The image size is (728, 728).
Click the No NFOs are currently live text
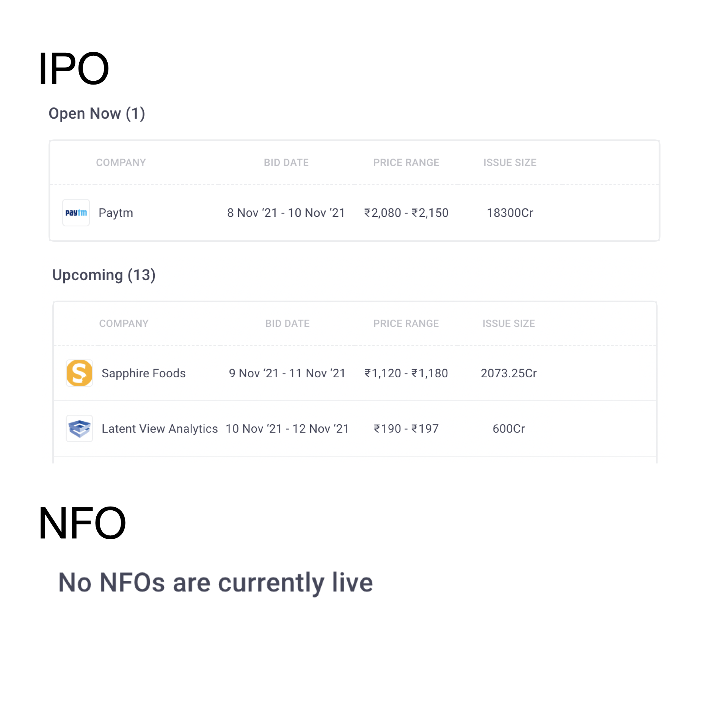click(216, 582)
